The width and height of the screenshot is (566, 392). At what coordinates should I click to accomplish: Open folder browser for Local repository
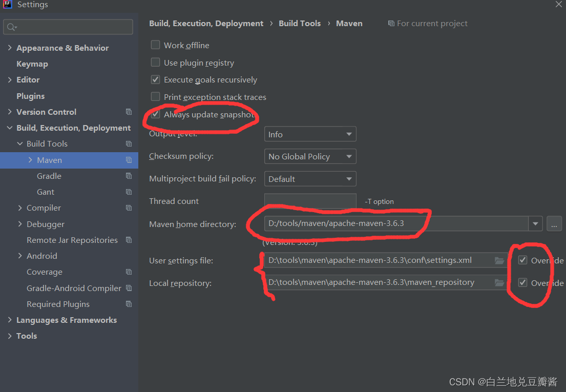coord(499,283)
